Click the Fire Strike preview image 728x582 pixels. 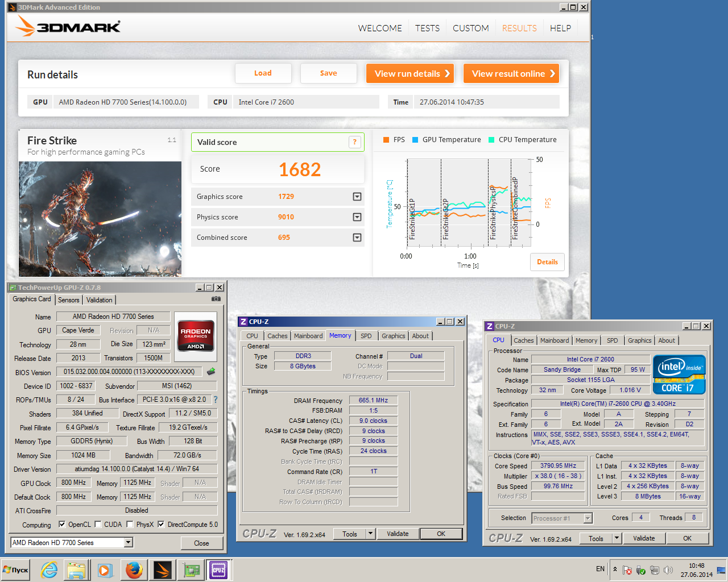pyautogui.click(x=100, y=219)
